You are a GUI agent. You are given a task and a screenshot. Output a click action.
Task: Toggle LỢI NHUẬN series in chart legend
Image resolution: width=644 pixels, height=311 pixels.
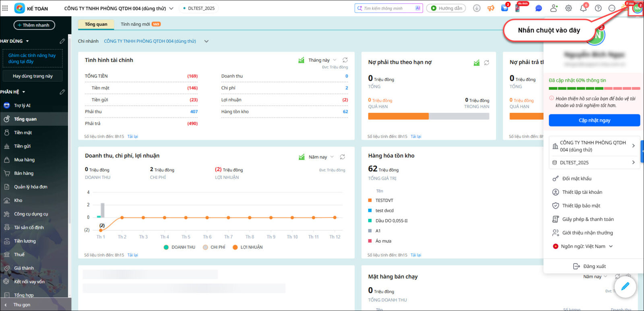pos(248,247)
